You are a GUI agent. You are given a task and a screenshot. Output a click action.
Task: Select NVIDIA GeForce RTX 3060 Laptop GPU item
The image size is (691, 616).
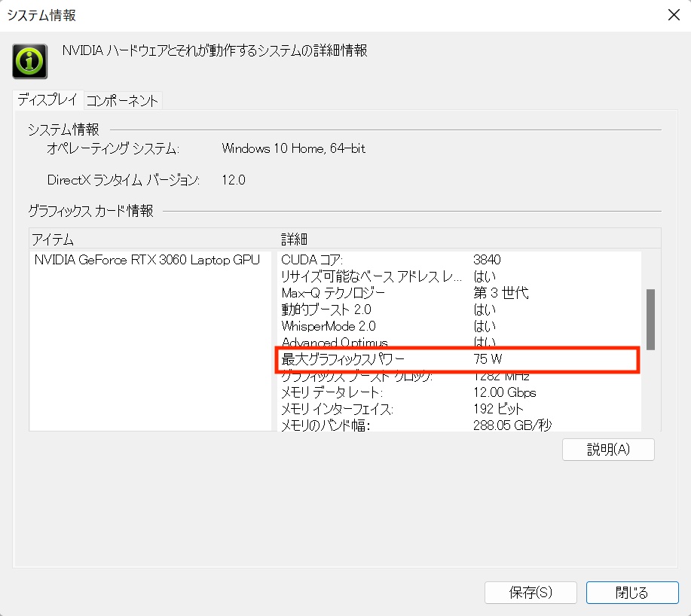tap(147, 260)
